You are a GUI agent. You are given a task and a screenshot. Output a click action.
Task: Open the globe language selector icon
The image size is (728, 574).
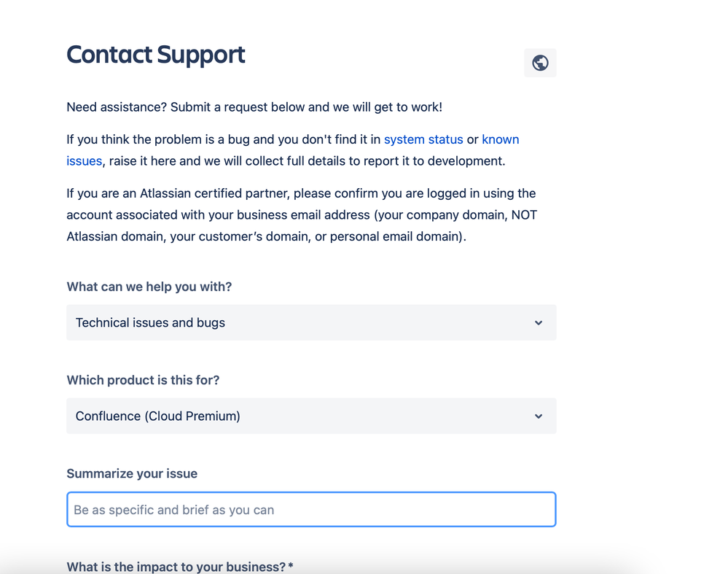(x=540, y=63)
